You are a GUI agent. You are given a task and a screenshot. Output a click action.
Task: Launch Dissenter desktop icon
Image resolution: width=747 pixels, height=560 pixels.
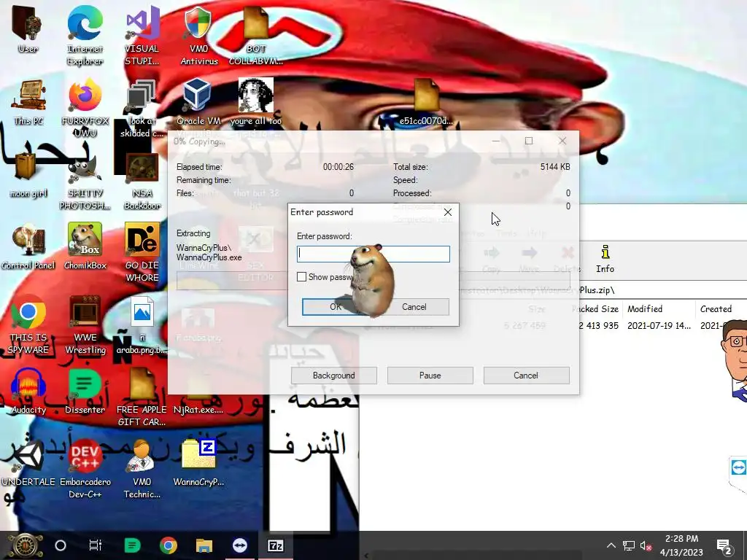click(x=85, y=391)
